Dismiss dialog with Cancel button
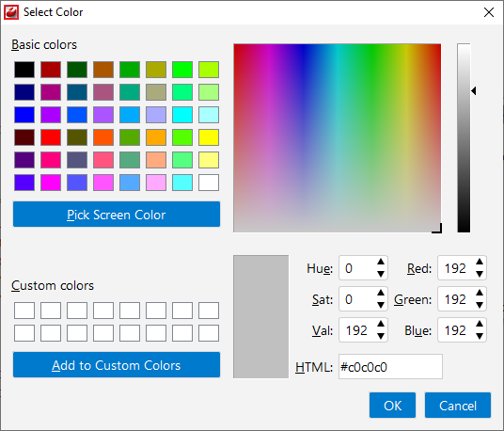Viewport: 504px width, 431px height. tap(458, 406)
